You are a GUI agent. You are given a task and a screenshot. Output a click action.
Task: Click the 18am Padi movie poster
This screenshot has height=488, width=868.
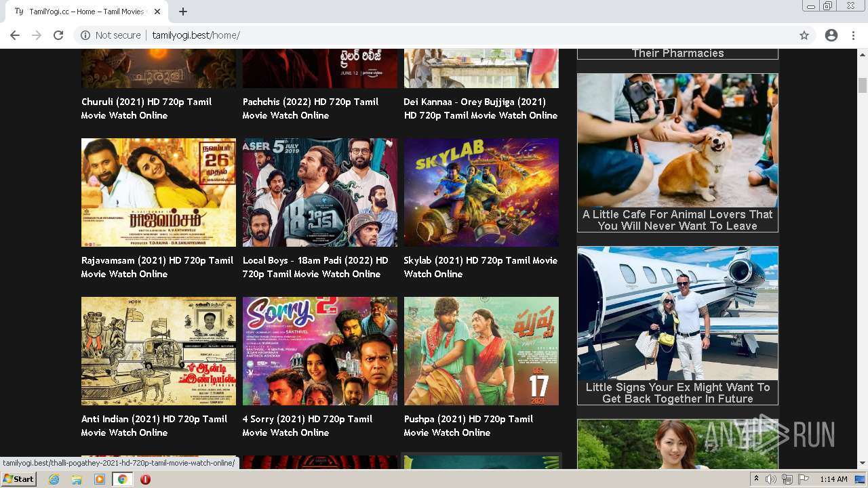[320, 192]
